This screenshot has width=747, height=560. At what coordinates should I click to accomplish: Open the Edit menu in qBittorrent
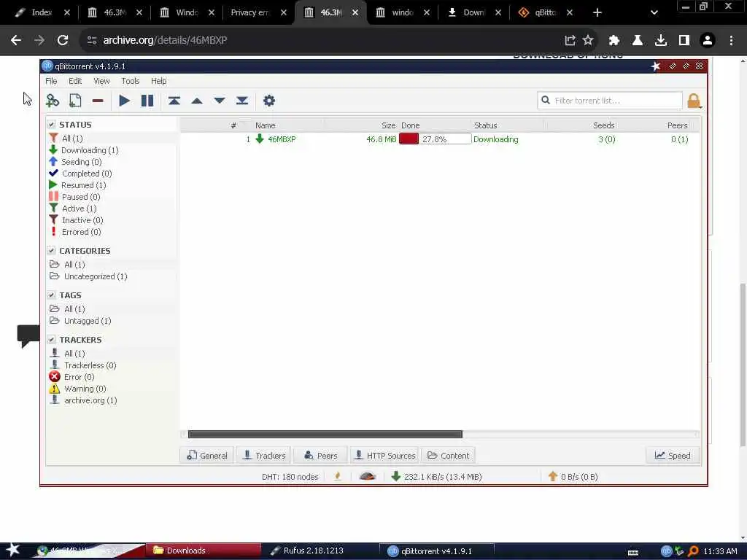click(75, 81)
